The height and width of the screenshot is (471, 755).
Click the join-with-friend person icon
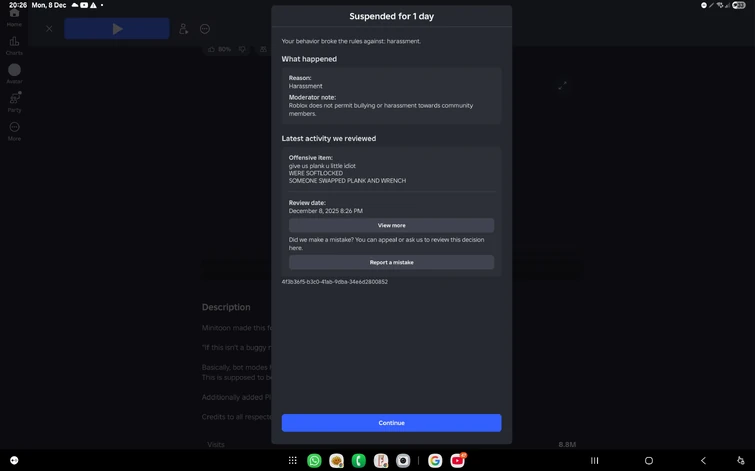click(183, 29)
